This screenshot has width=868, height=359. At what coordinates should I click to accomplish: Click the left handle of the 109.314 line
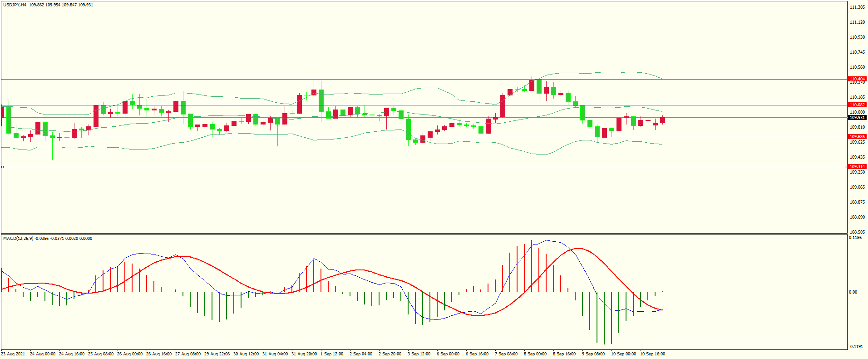(x=2, y=167)
